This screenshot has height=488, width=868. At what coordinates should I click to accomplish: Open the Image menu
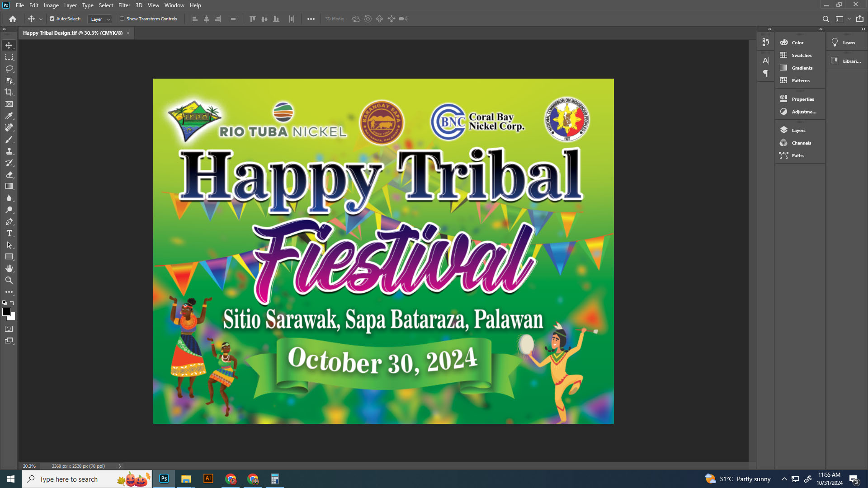pyautogui.click(x=51, y=5)
